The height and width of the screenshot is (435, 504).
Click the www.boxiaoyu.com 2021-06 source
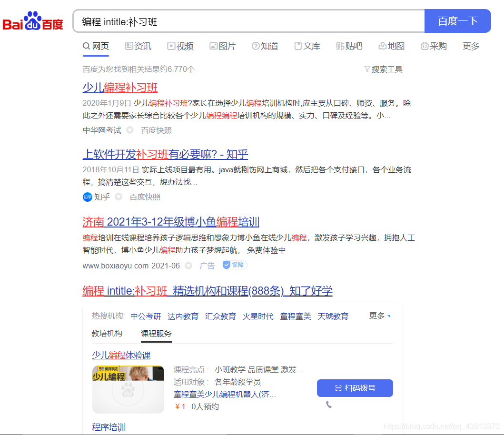[131, 266]
